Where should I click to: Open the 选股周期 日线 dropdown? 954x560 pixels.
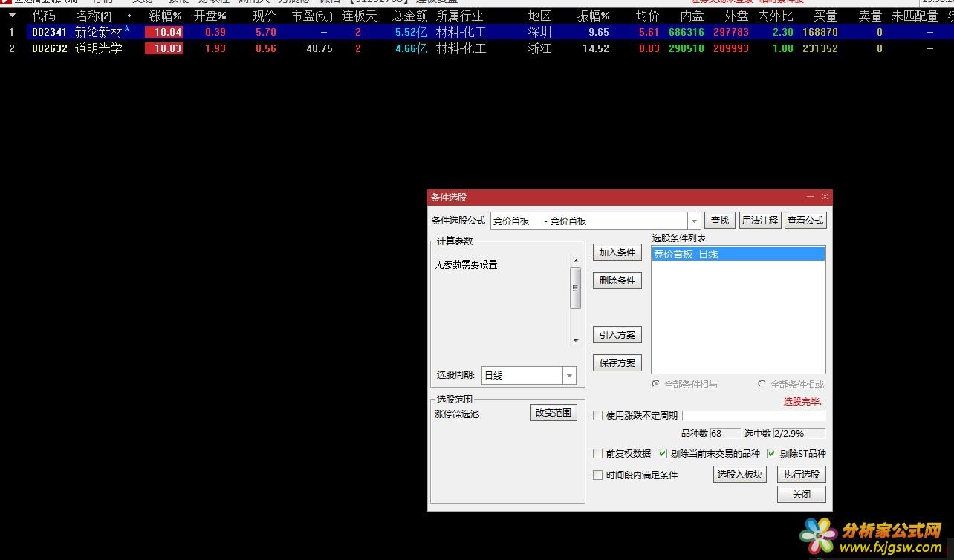point(569,376)
